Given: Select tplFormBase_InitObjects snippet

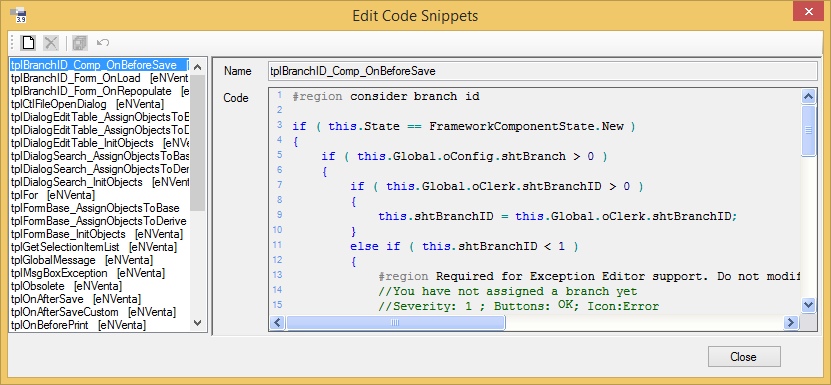Looking at the screenshot, I should (x=99, y=234).
